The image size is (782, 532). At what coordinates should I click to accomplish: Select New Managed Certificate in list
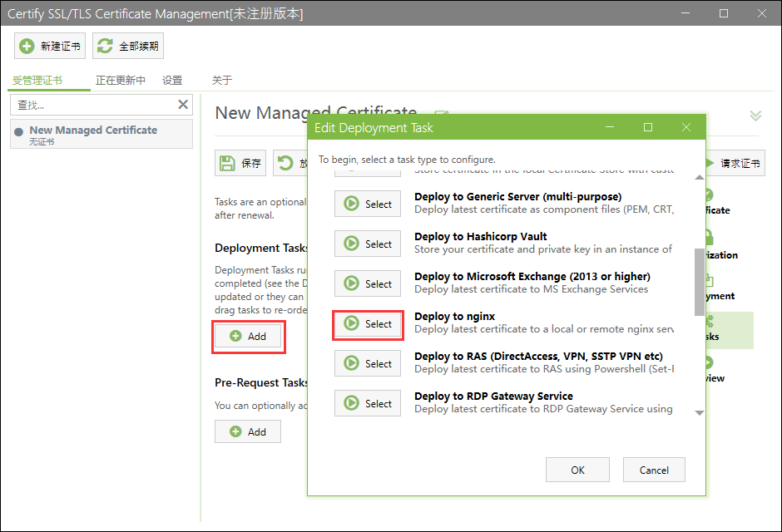(93, 131)
